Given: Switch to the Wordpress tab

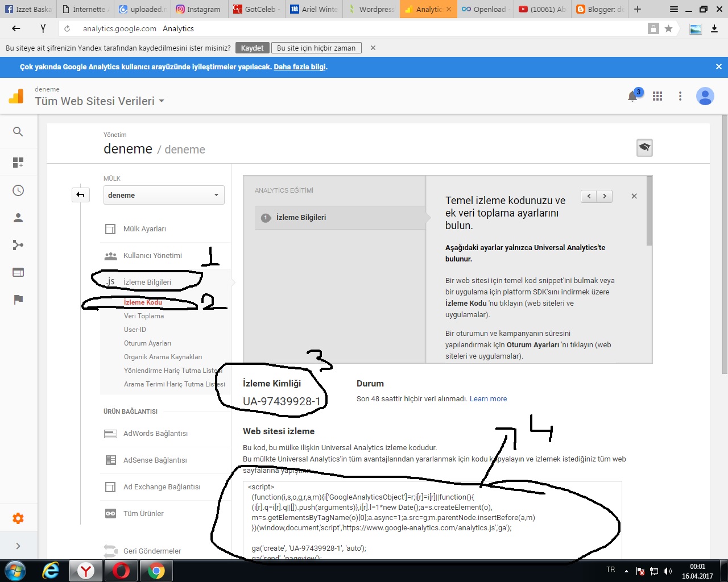Looking at the screenshot, I should 371,9.
